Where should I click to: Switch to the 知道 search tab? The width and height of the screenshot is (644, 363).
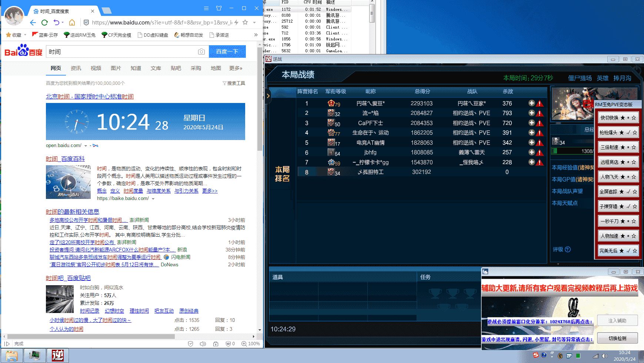136,68
